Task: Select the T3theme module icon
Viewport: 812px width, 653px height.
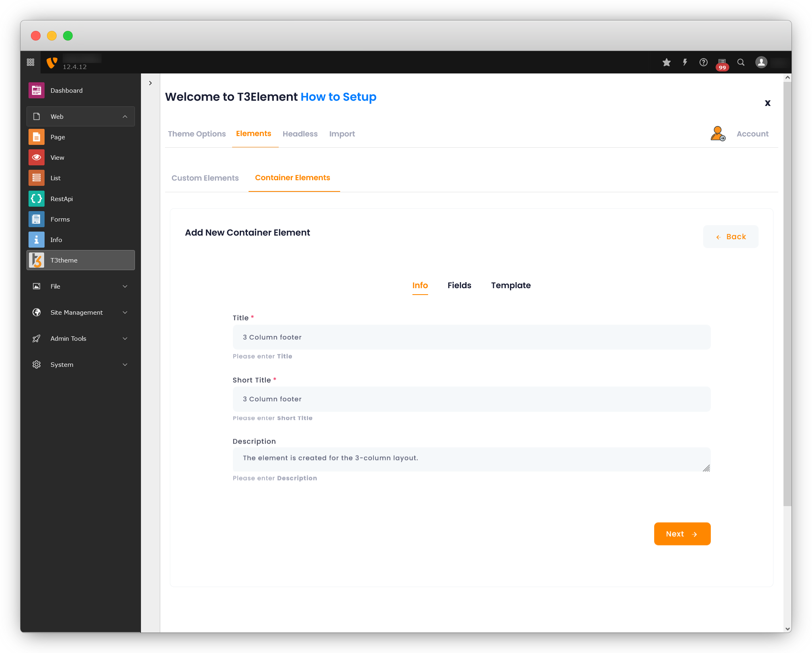Action: [37, 260]
